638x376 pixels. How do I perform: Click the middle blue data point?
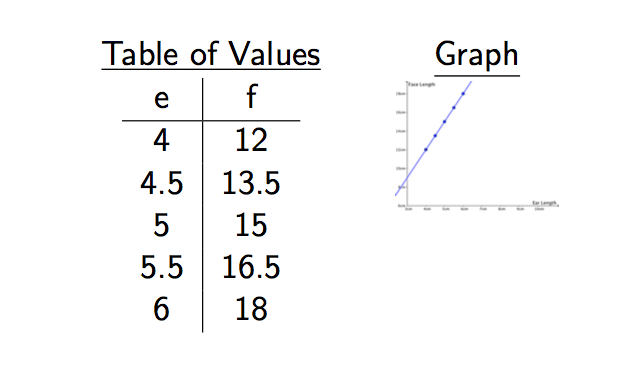pyautogui.click(x=444, y=122)
